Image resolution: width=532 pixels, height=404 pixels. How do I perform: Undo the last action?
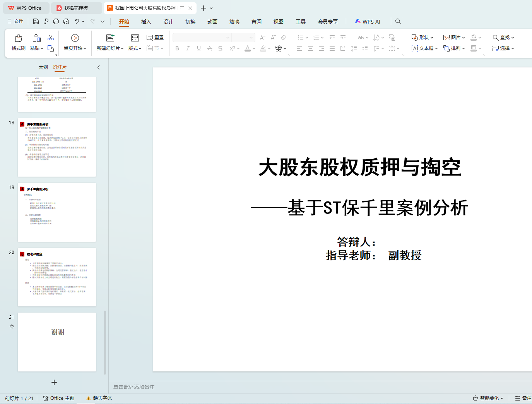pos(77,21)
